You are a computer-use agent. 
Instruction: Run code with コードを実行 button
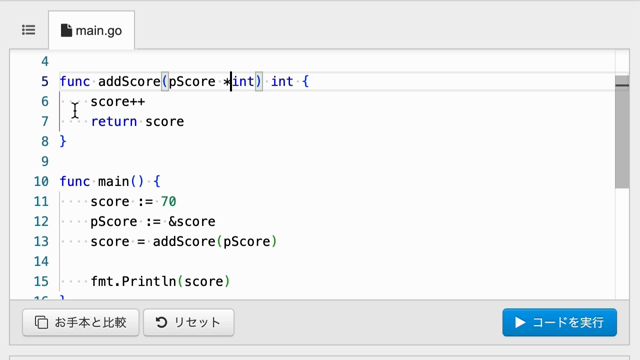[x=560, y=322]
